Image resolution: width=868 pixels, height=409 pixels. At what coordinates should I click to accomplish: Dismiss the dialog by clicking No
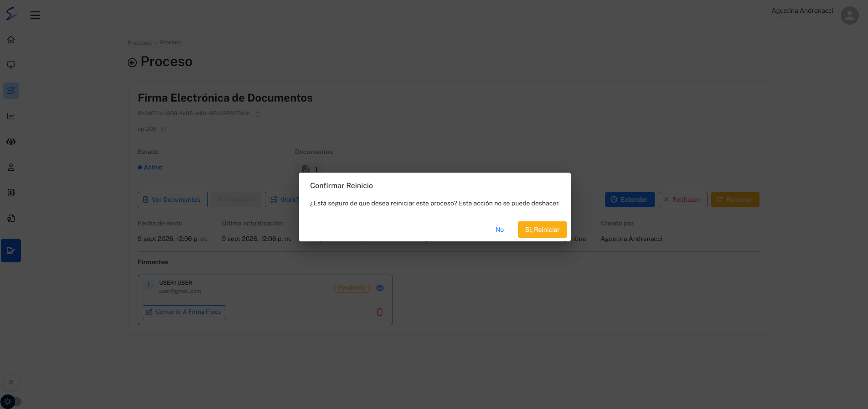tap(500, 230)
